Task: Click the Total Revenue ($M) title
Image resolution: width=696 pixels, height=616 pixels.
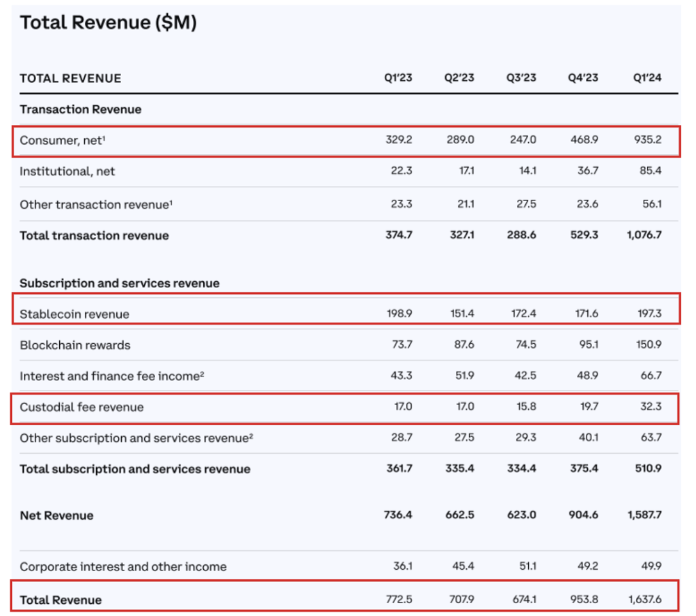Action: tap(108, 23)
